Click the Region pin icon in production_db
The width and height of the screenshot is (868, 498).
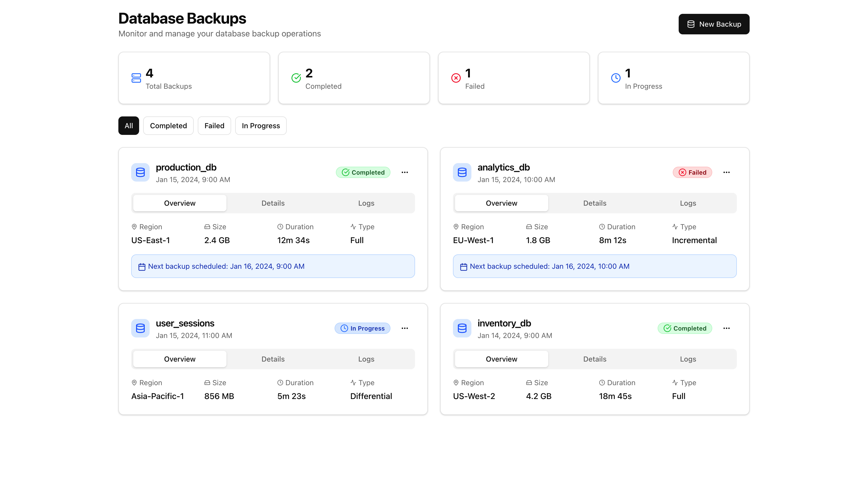click(134, 227)
